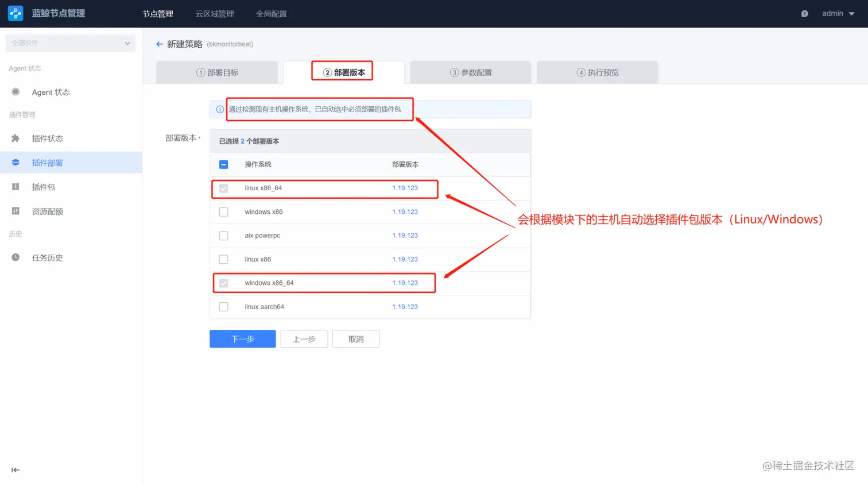Click the 新建策略 page title
The image size is (868, 485).
pos(185,44)
